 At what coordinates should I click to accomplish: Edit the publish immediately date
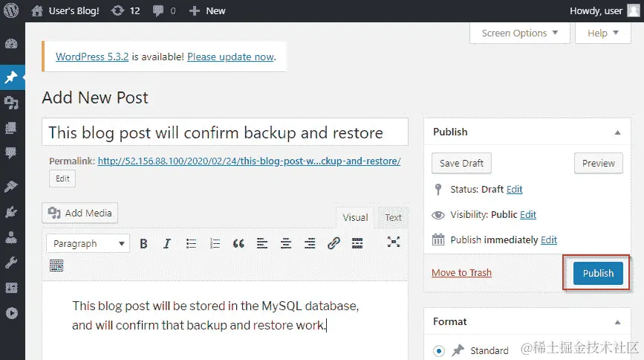(x=549, y=240)
